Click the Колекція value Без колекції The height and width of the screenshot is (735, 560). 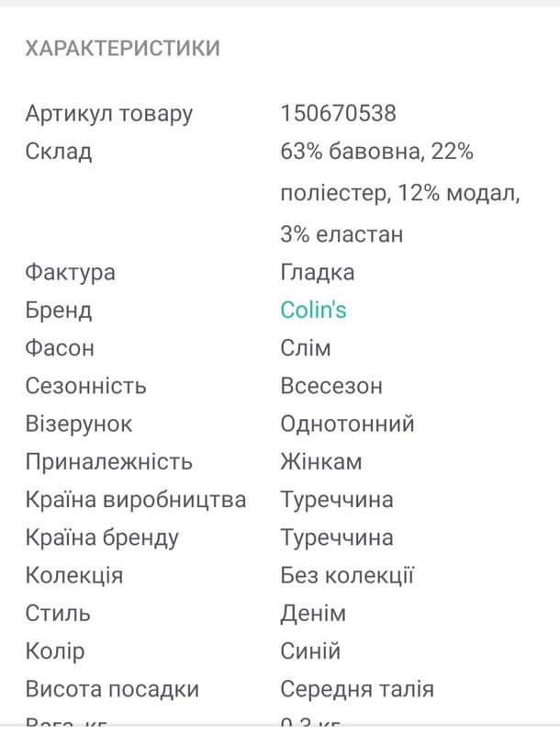[x=347, y=575]
